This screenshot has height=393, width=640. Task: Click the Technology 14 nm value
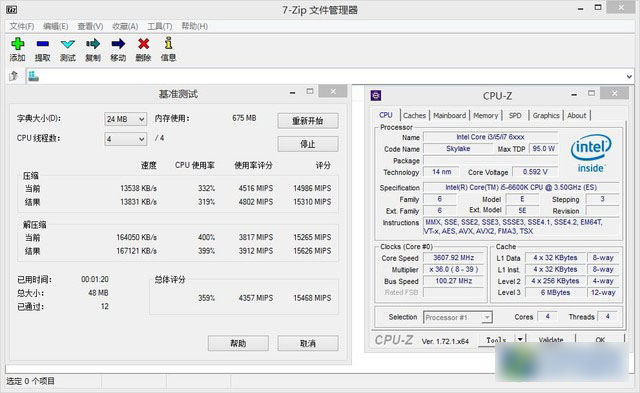tap(441, 172)
